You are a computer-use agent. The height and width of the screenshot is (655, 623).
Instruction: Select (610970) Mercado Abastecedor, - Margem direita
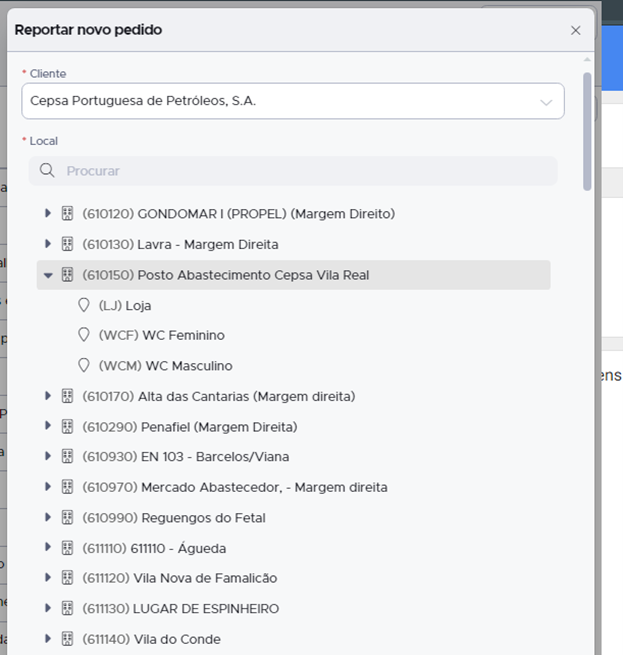pos(235,487)
